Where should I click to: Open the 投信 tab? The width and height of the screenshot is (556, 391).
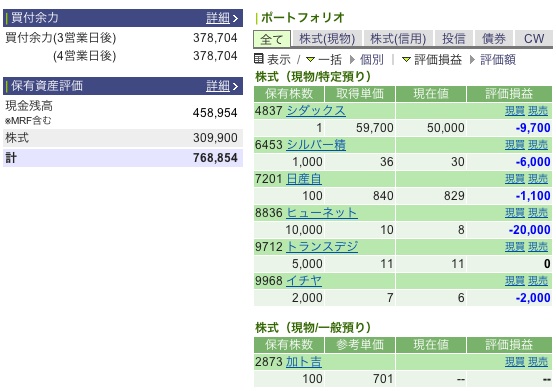pyautogui.click(x=454, y=39)
